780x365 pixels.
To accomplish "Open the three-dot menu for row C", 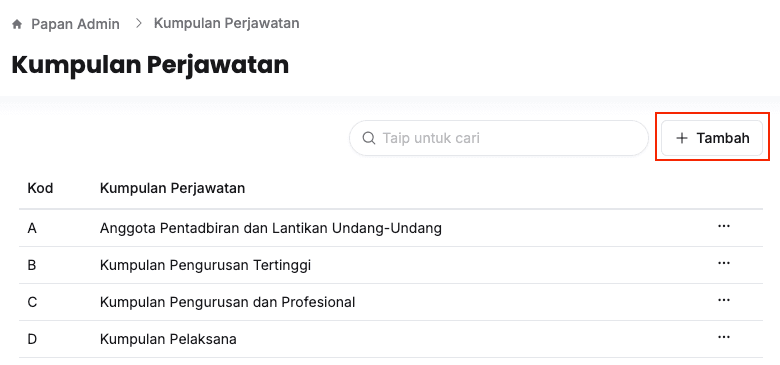I will pyautogui.click(x=724, y=300).
